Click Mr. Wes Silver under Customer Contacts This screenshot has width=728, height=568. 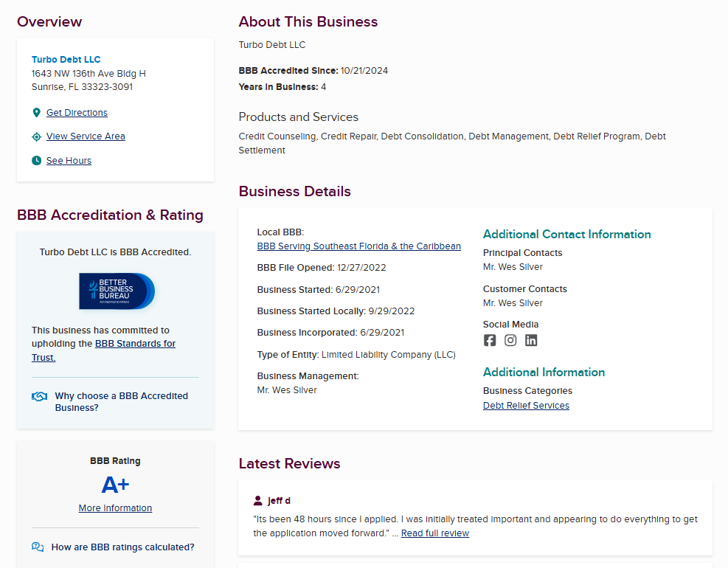[x=513, y=303]
